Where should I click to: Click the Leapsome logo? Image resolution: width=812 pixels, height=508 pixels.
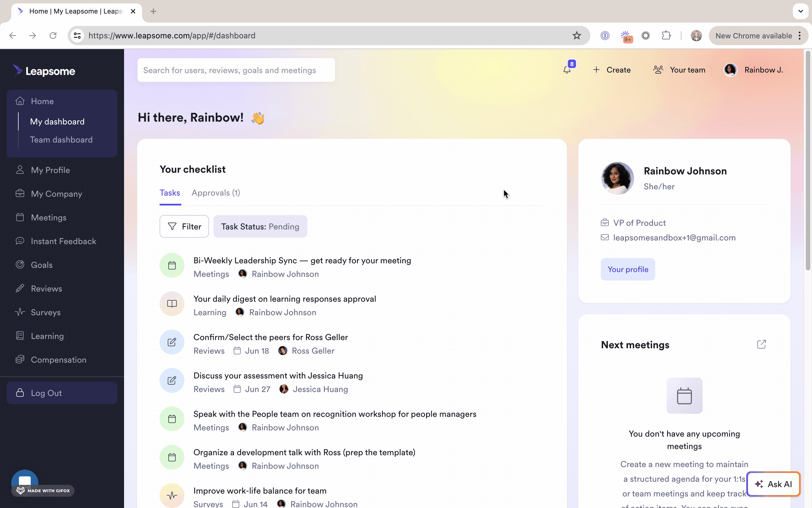(x=44, y=71)
